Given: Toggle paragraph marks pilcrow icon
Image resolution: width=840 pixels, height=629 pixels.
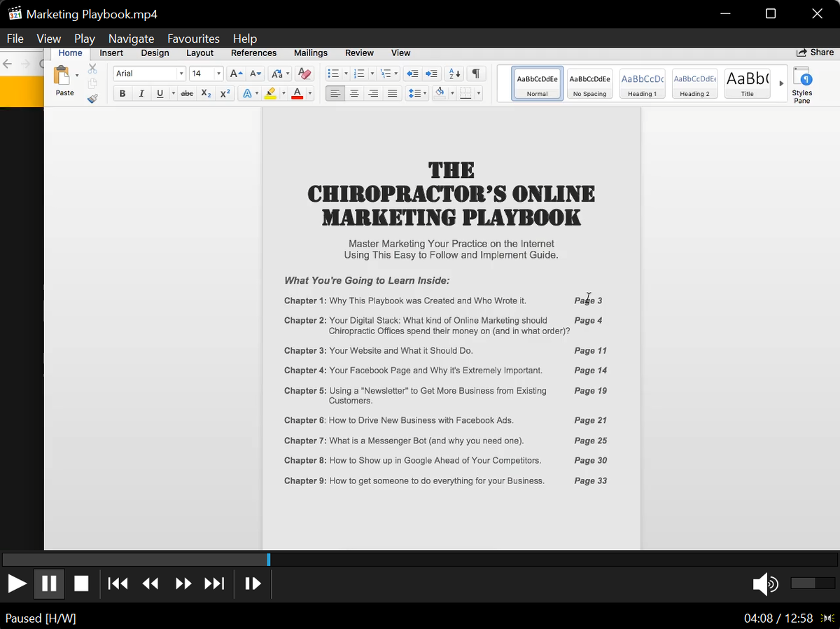Looking at the screenshot, I should [475, 74].
